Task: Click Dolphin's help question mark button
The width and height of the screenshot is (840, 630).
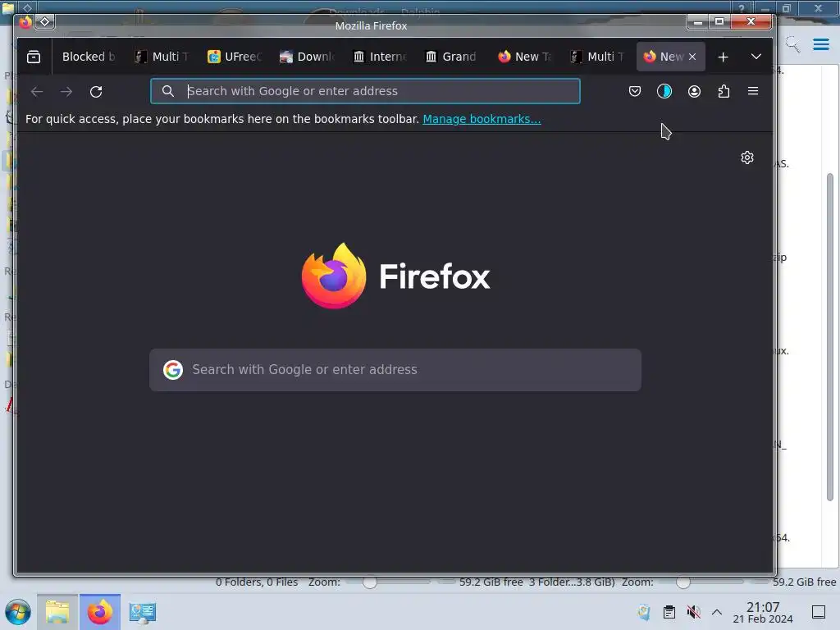Action: (742, 8)
